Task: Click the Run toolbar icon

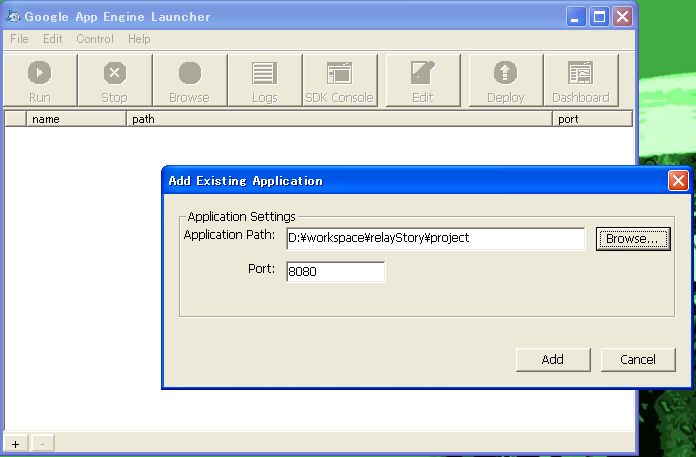Action: (x=40, y=73)
